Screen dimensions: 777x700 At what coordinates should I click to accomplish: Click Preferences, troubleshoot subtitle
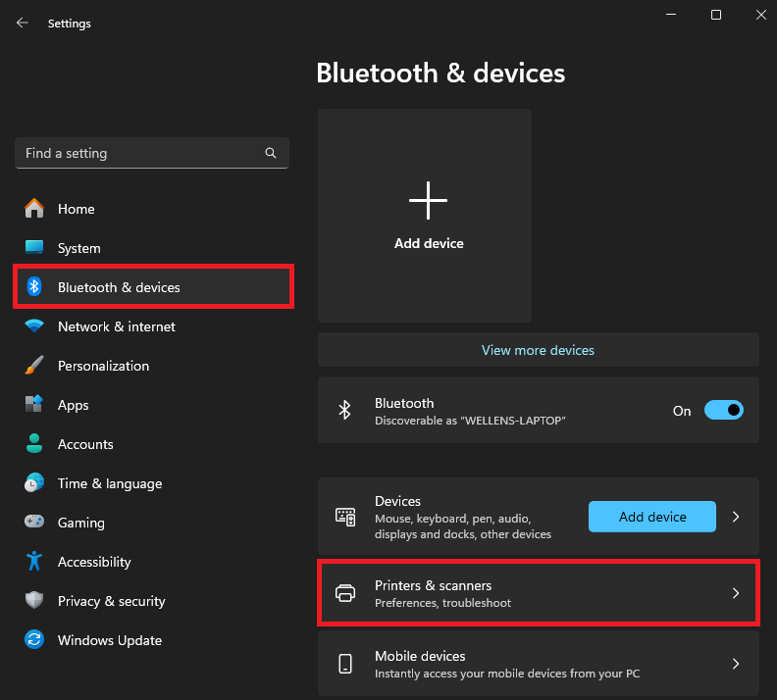click(442, 603)
